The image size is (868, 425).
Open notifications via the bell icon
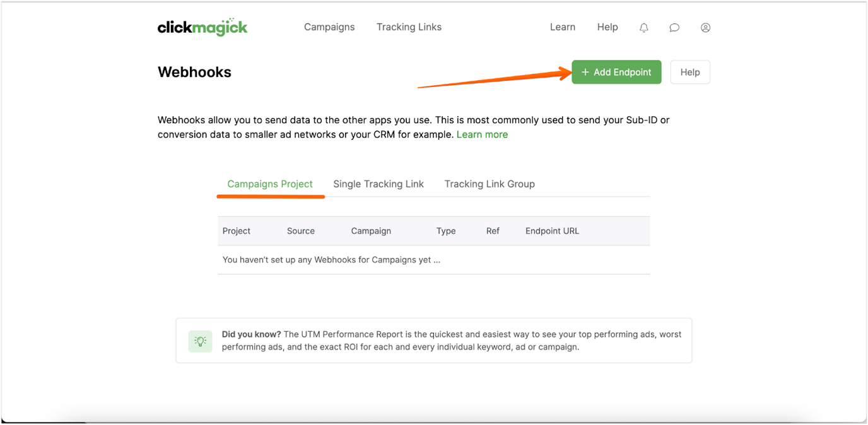click(643, 27)
